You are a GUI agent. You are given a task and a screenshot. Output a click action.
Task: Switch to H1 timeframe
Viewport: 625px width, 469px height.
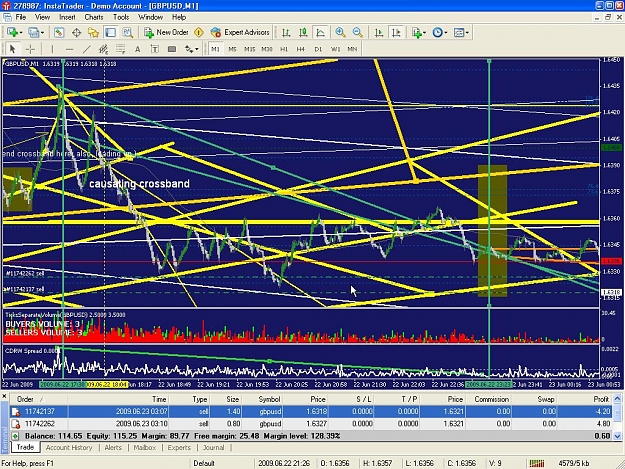pos(284,49)
